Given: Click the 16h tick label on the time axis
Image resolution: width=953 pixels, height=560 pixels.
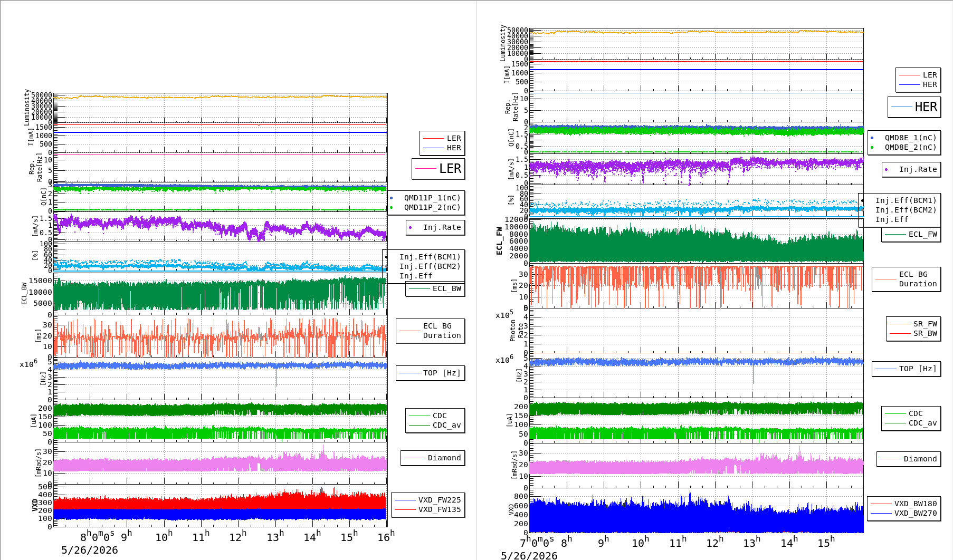Looking at the screenshot, I should [x=386, y=536].
